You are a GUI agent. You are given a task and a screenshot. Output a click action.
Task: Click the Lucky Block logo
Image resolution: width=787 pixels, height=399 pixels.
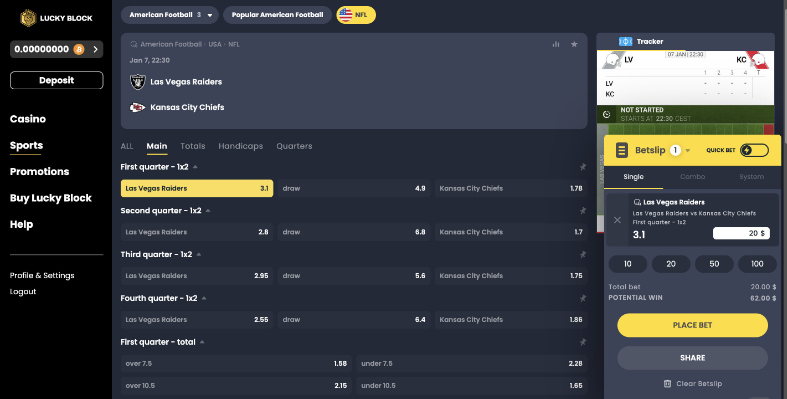56,18
